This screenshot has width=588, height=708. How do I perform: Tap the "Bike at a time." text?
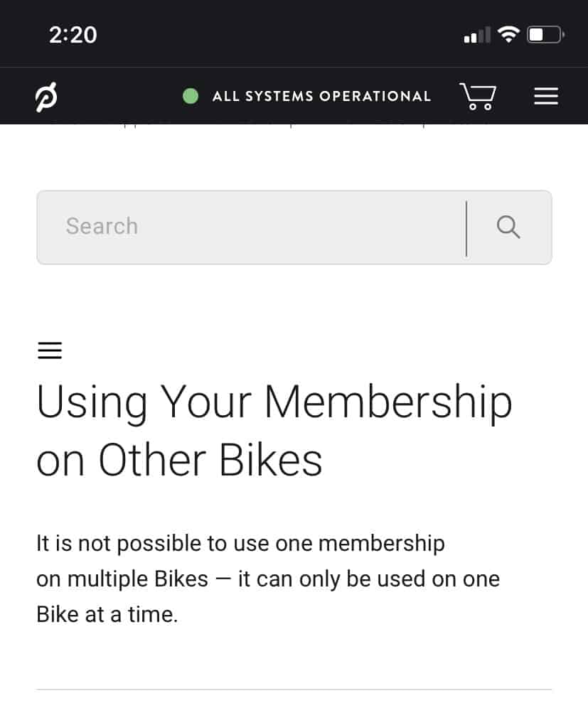pyautogui.click(x=107, y=615)
